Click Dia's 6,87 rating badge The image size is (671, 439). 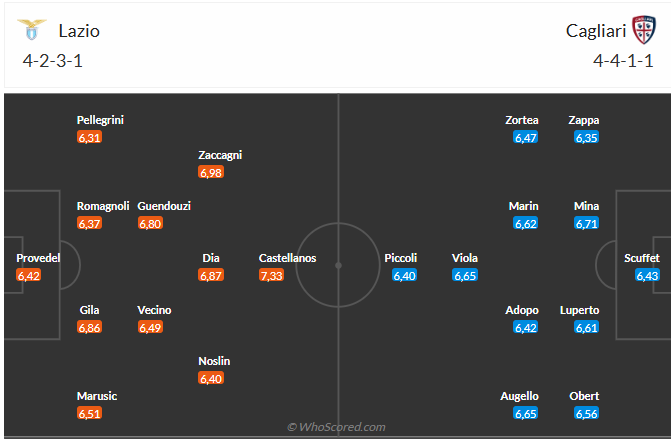(x=211, y=275)
